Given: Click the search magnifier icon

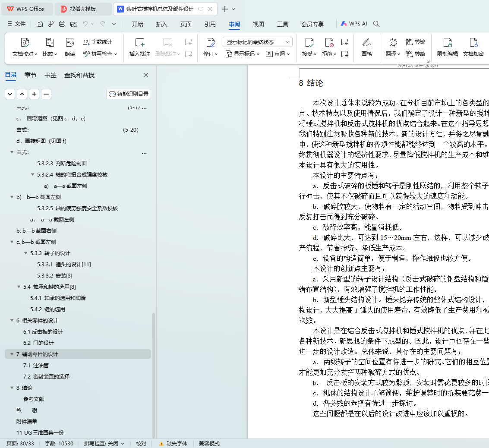Looking at the screenshot, I should coord(376,24).
